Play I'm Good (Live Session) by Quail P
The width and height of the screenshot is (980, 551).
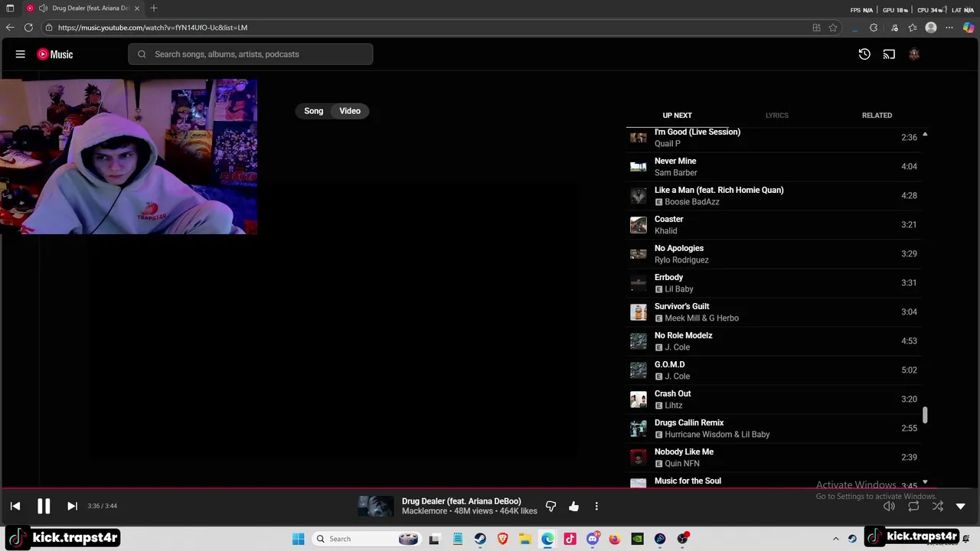tap(775, 138)
